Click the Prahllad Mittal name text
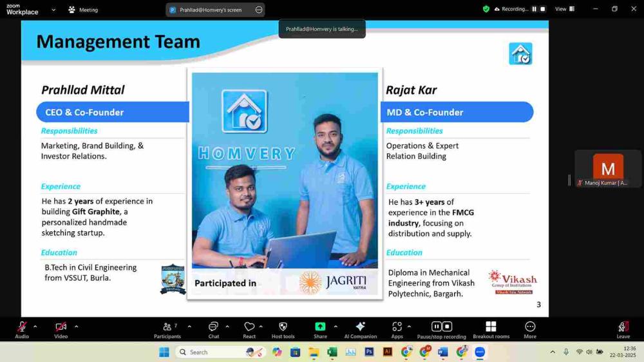Screen dimensions: 644x362 (82, 90)
